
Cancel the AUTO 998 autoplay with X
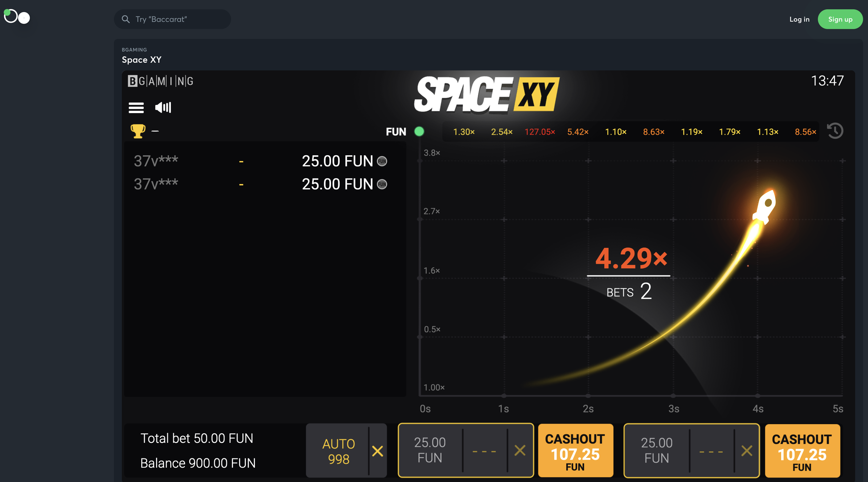377,451
